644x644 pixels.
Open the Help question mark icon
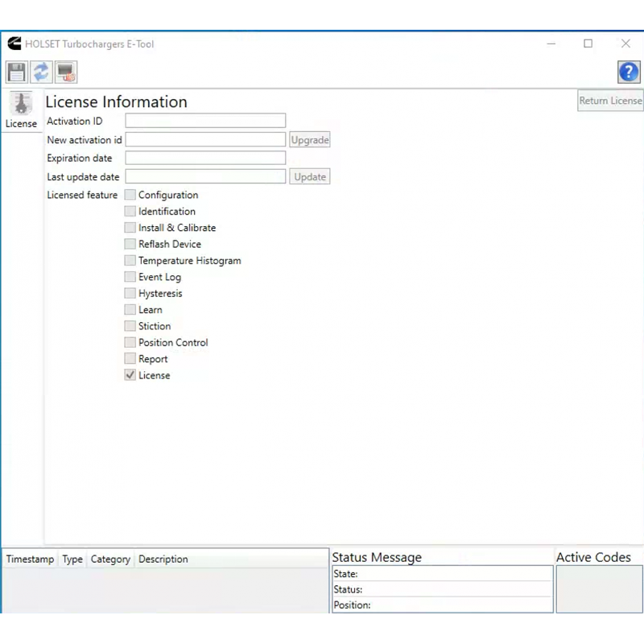click(x=628, y=72)
